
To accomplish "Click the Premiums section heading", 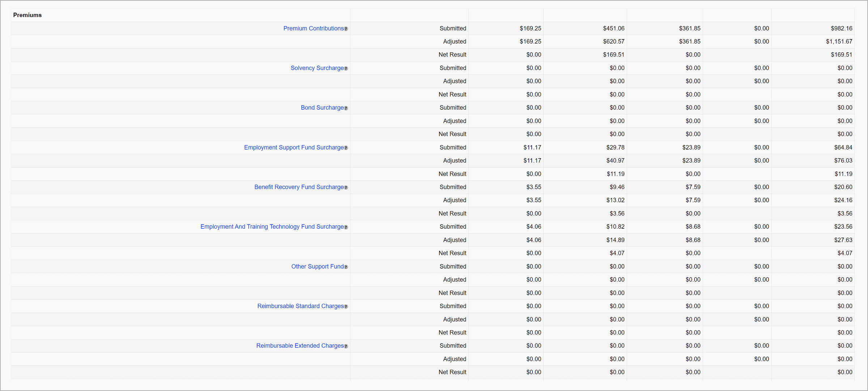I will (x=27, y=15).
